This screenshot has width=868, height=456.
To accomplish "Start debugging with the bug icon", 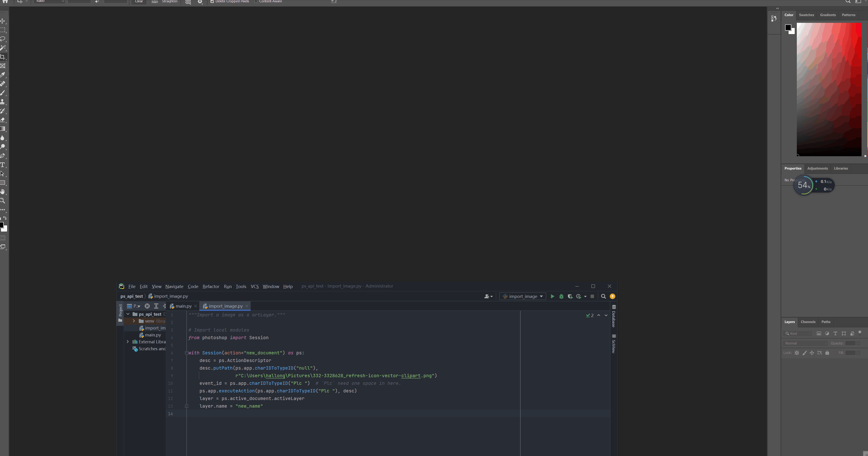I will click(561, 297).
